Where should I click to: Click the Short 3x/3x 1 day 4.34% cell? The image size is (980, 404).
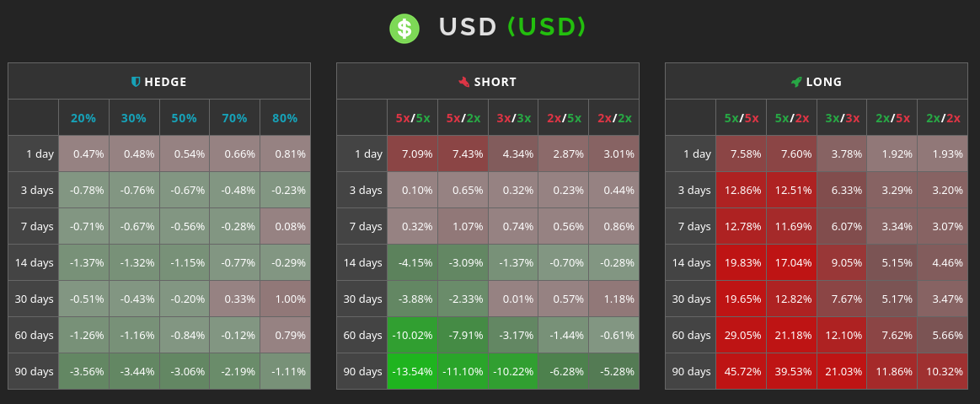513,154
